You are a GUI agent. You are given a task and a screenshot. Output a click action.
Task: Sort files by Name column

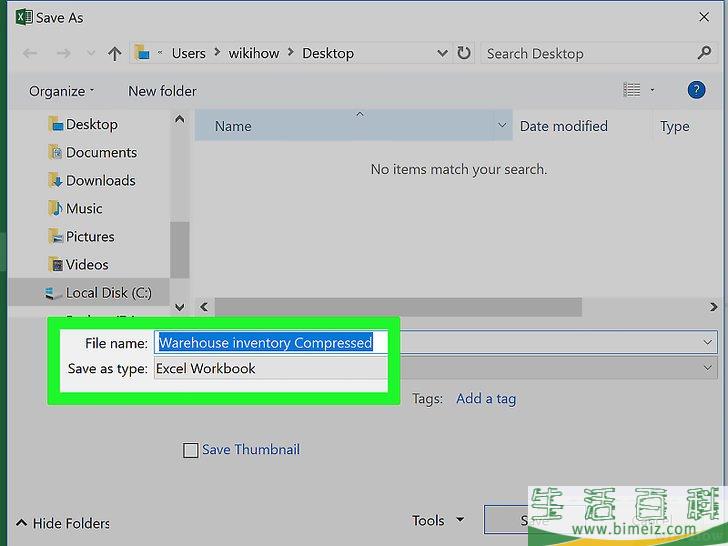(233, 126)
